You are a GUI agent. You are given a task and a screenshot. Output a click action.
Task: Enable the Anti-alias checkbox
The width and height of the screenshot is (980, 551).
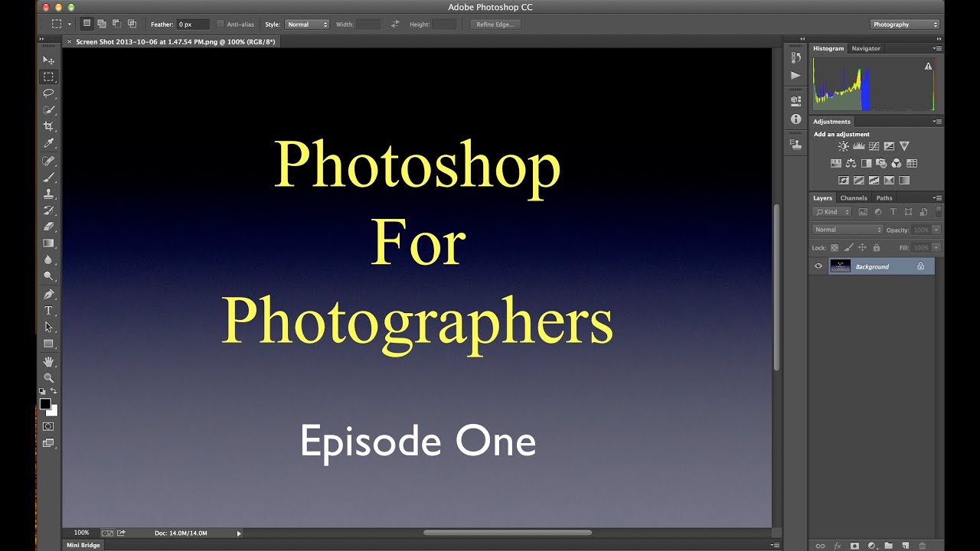(x=220, y=24)
